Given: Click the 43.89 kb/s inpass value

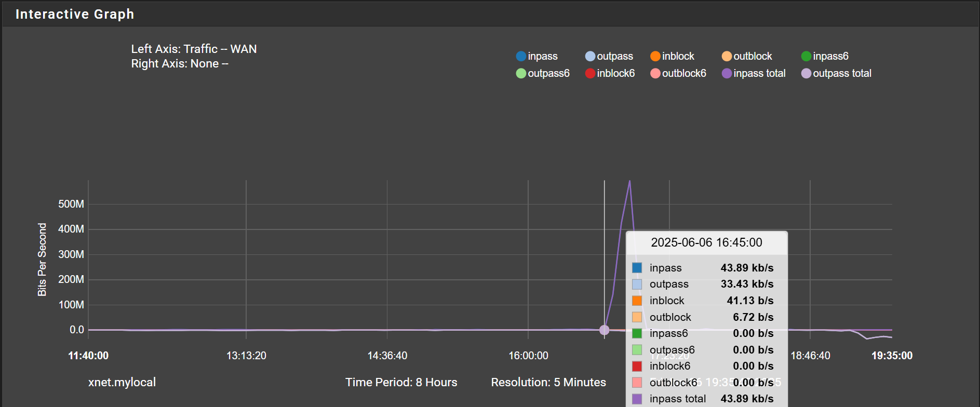Looking at the screenshot, I should click(x=747, y=268).
